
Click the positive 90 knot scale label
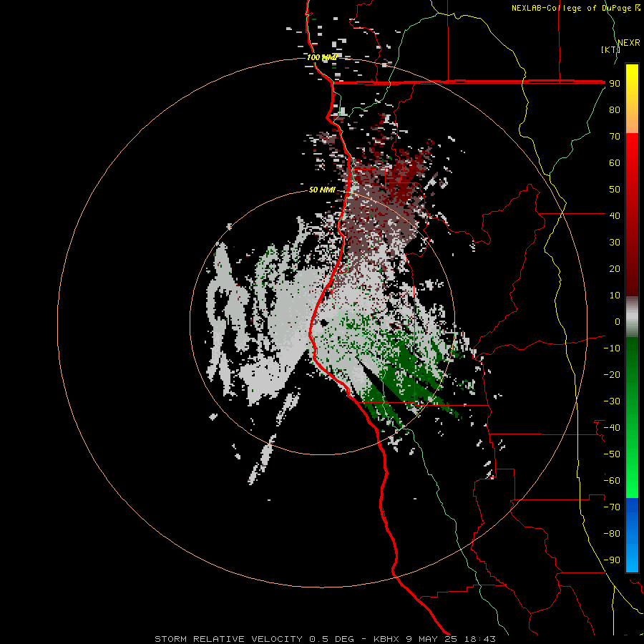615,84
